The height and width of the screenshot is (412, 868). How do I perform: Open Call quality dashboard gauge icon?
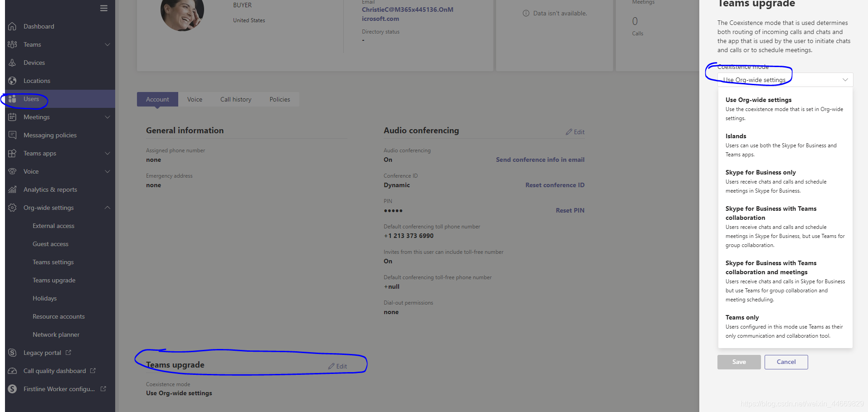[x=12, y=371]
